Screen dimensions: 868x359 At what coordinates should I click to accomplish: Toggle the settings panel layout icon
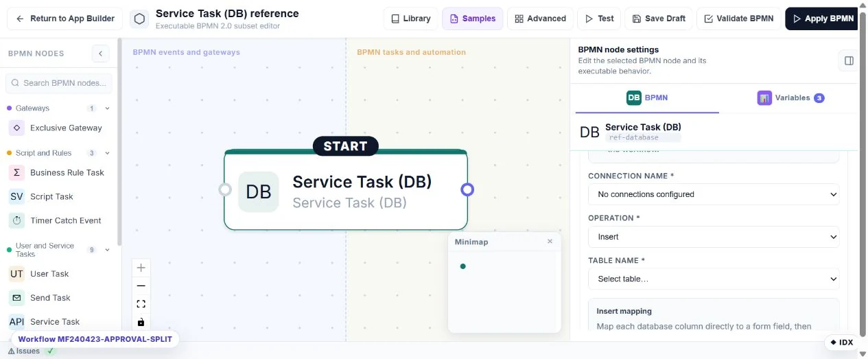coord(849,60)
